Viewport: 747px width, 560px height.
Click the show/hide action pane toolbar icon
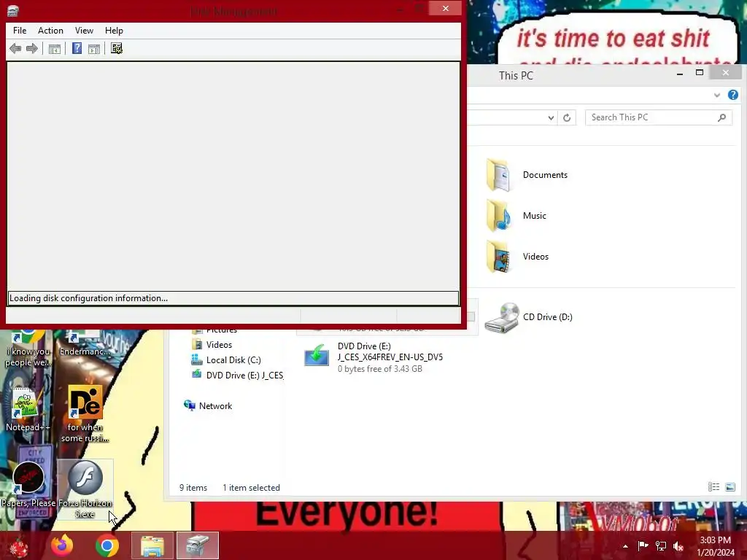(94, 49)
